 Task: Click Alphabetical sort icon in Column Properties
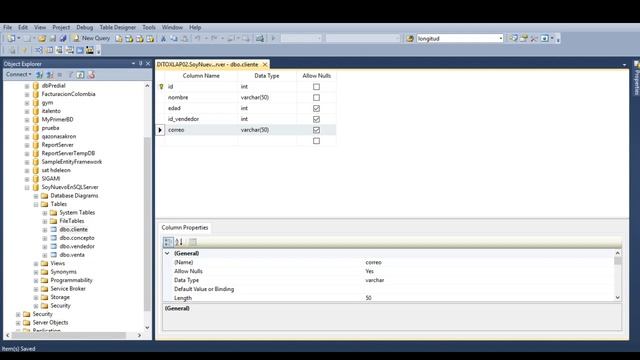179,242
